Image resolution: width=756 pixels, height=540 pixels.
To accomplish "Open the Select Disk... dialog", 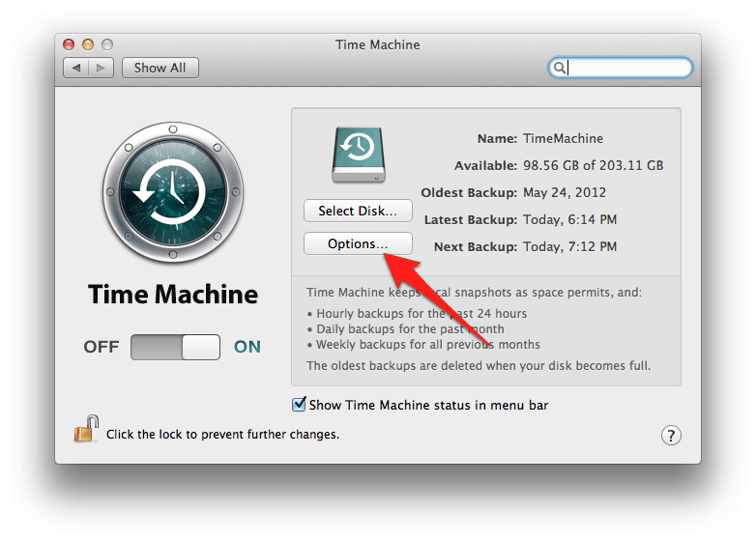I will coord(358,211).
